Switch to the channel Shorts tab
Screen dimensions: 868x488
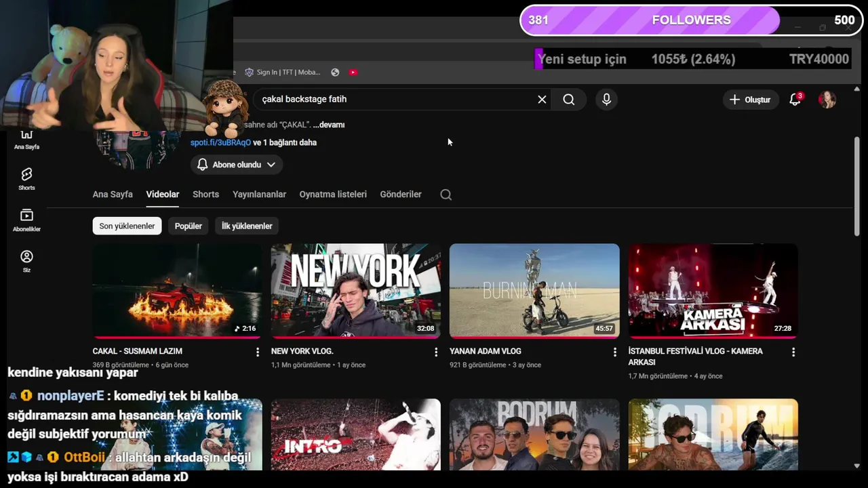click(x=205, y=195)
